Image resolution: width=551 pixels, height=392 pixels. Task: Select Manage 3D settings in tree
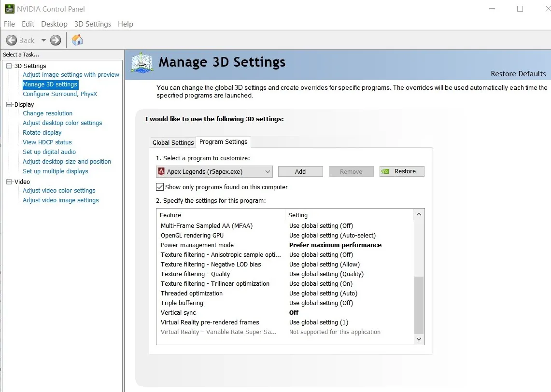coord(50,84)
